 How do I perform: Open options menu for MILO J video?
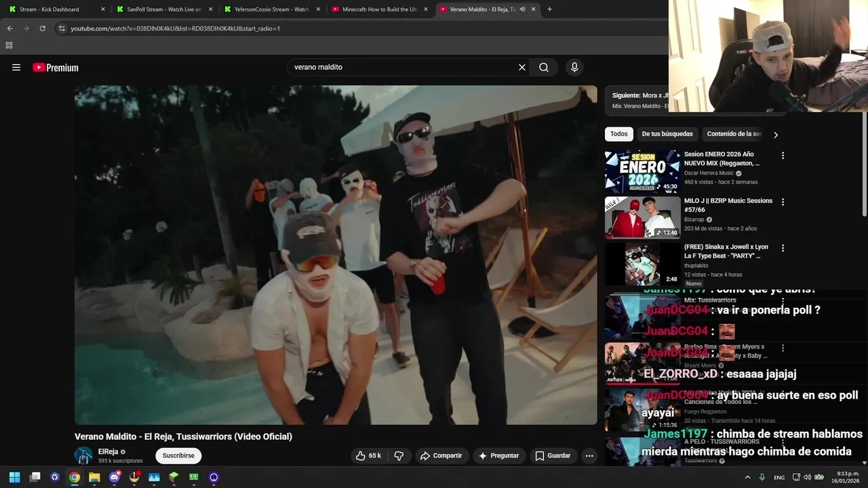(x=783, y=202)
